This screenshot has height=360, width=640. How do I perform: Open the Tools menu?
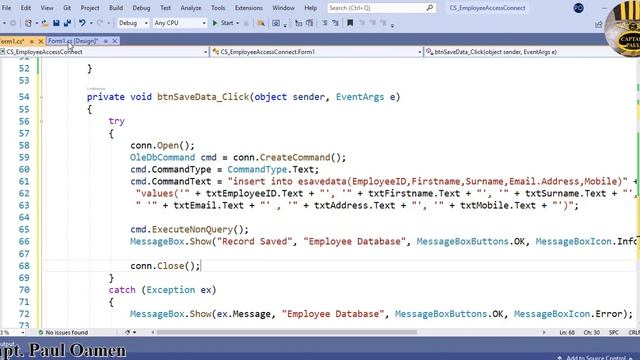pyautogui.click(x=218, y=8)
